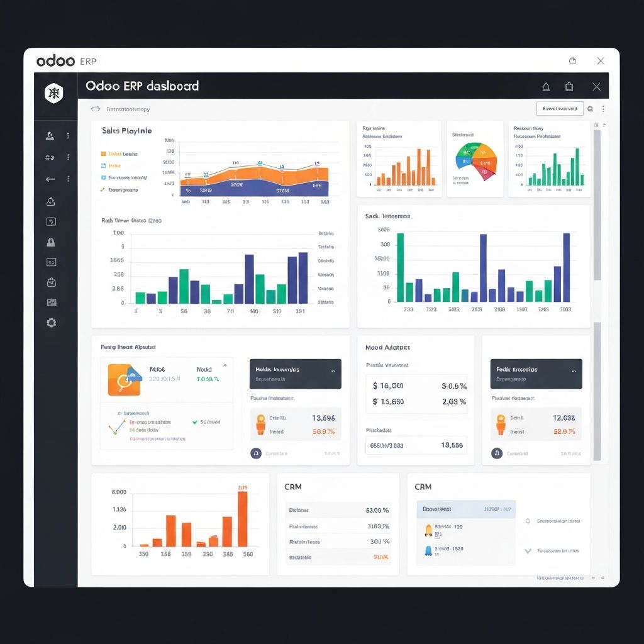Click the back arrow icon in the sidebar

tap(51, 179)
